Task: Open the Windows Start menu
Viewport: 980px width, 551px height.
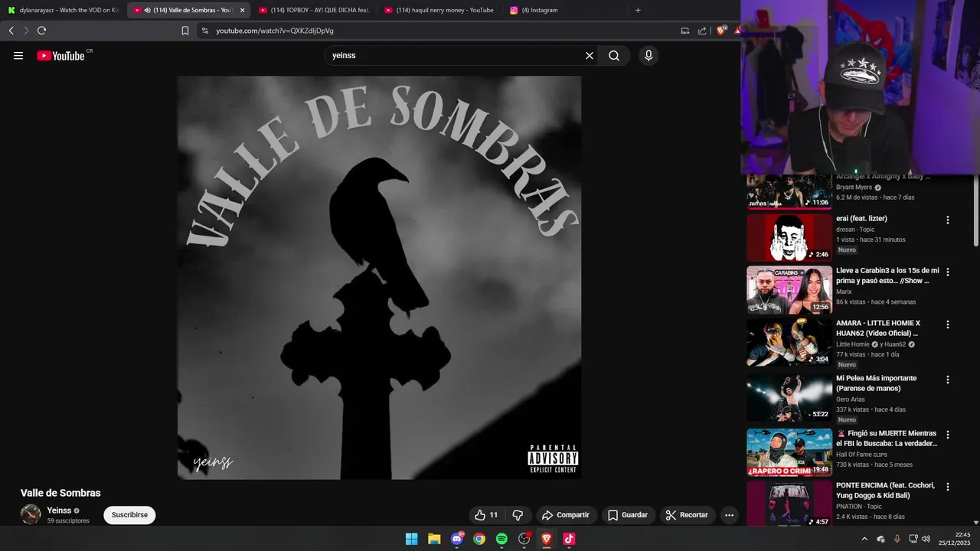Action: click(411, 539)
